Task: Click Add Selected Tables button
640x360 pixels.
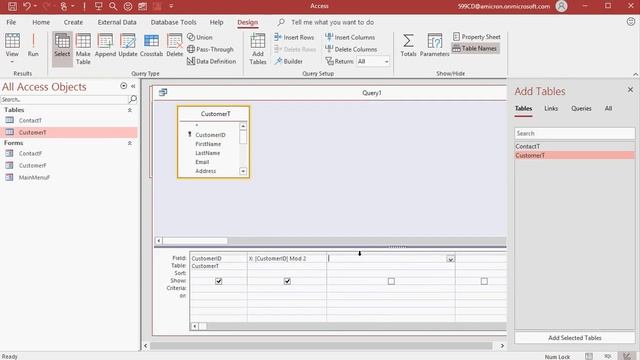Action: [x=575, y=338]
